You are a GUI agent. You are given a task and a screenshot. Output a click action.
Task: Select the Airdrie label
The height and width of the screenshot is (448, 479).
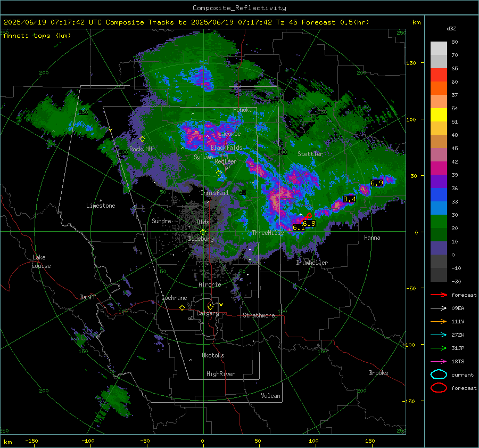click(210, 284)
